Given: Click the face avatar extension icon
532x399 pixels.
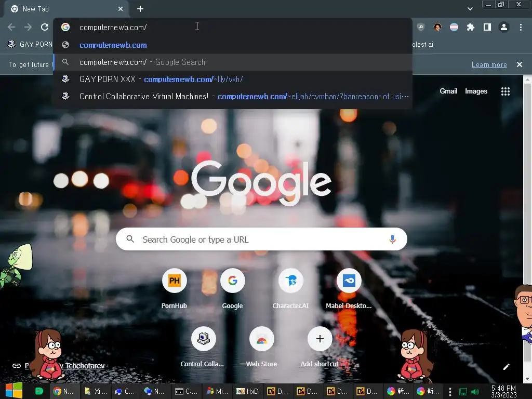Looking at the screenshot, I should click(437, 27).
